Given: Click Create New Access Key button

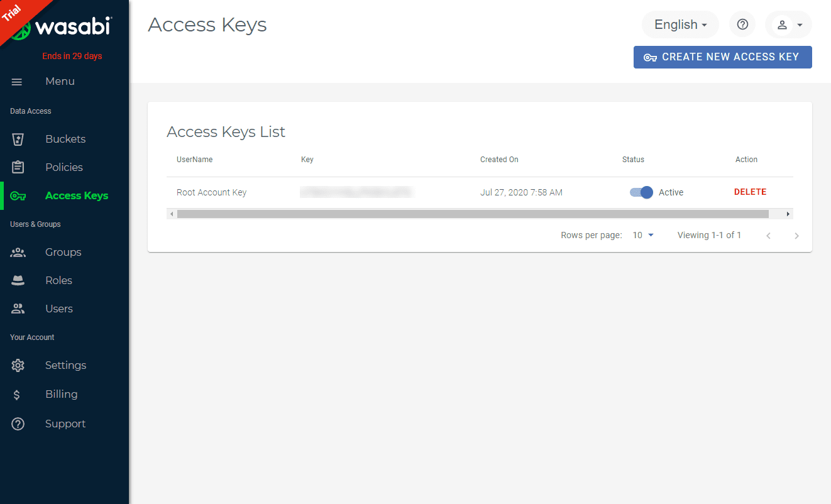Looking at the screenshot, I should click(722, 57).
